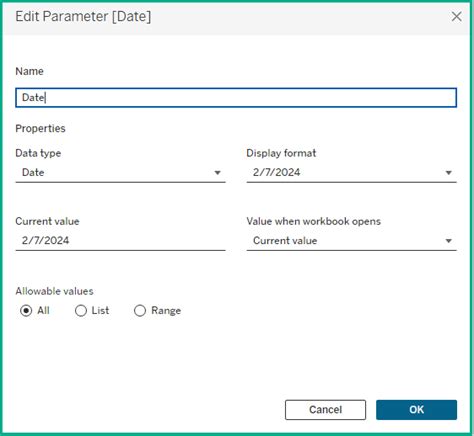Click the Edit Parameter [Date] title
This screenshot has height=436, width=474.
click(x=83, y=16)
